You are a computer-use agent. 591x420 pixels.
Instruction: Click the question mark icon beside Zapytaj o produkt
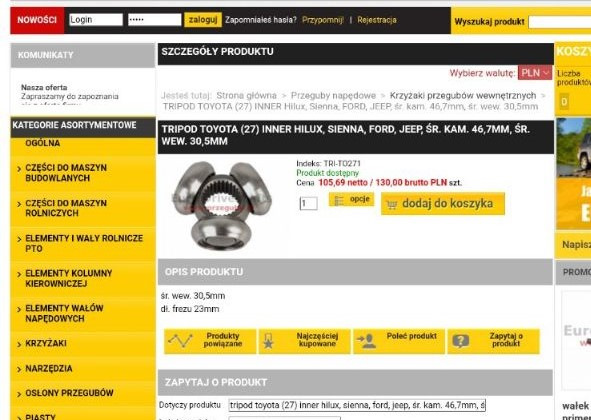click(x=460, y=341)
